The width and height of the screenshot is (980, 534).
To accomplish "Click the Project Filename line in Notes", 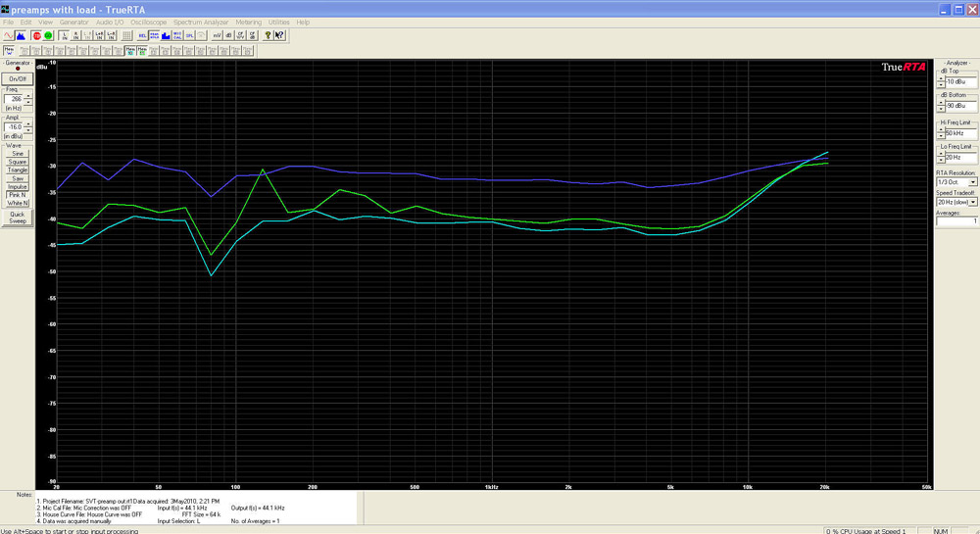I will click(128, 502).
